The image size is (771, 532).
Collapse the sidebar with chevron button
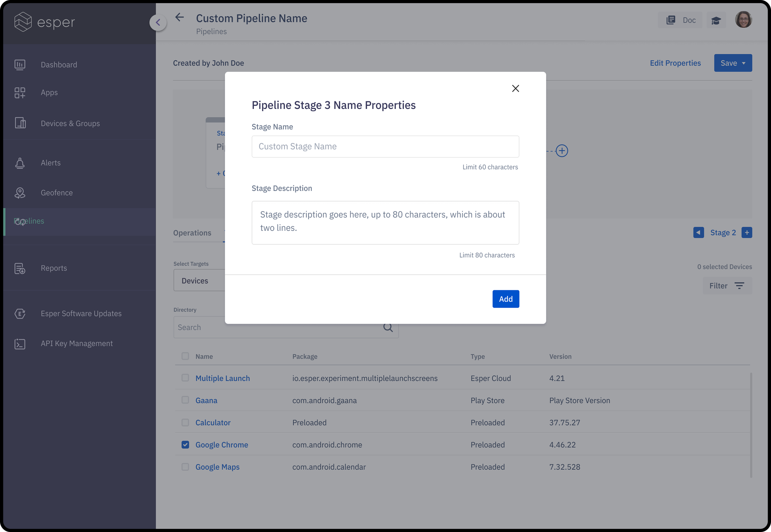point(158,22)
